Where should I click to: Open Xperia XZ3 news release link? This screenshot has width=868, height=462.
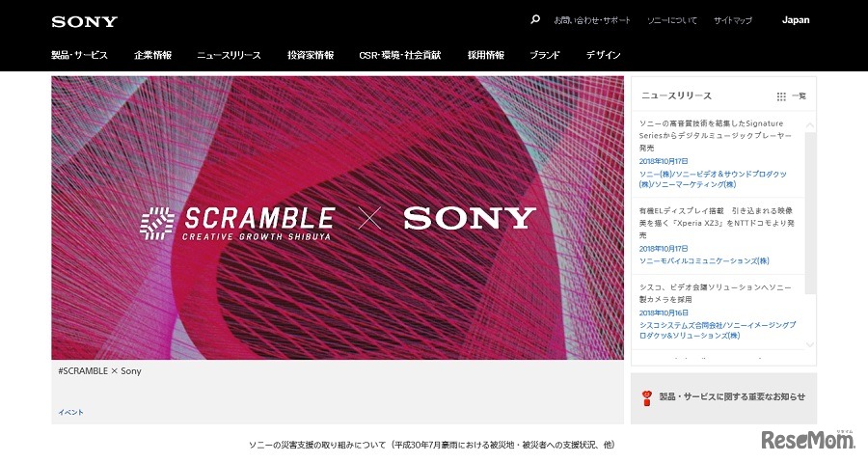pyautogui.click(x=717, y=223)
